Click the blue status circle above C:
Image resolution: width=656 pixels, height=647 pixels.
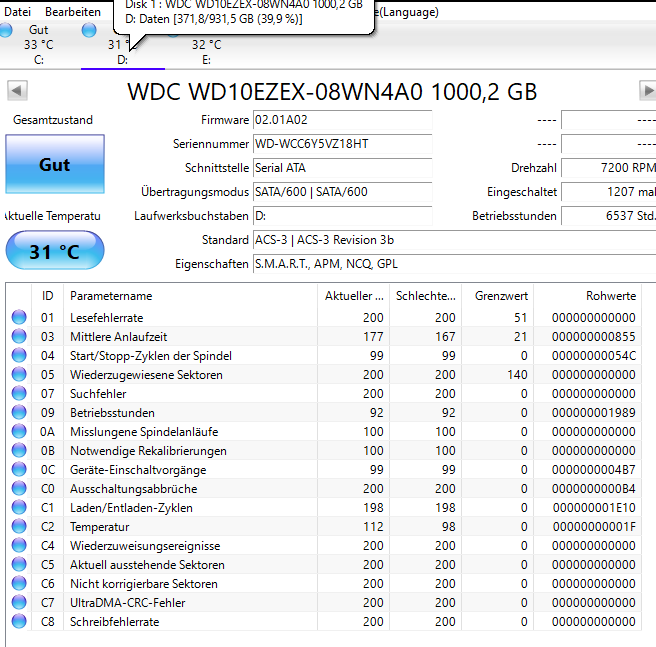click(x=6, y=30)
